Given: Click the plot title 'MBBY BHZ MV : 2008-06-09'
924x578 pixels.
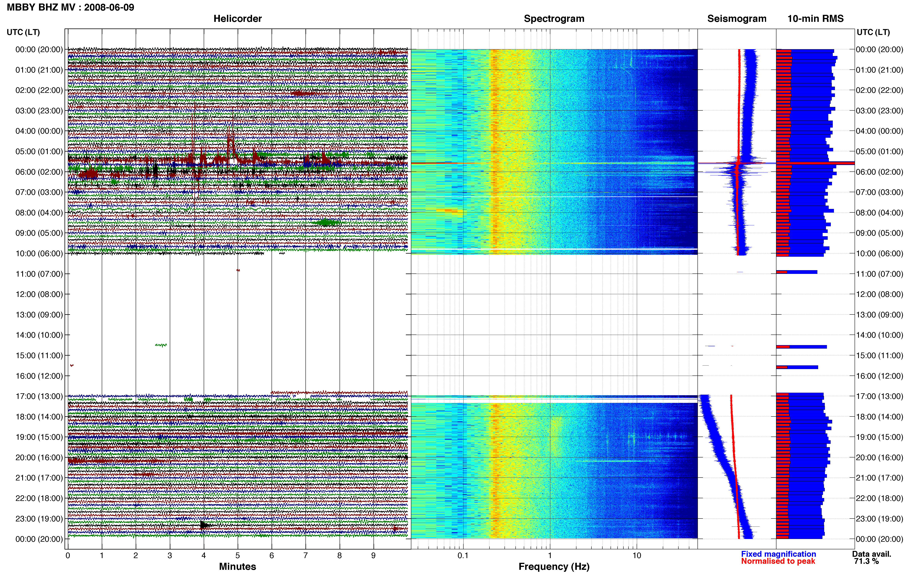Looking at the screenshot, I should click(x=71, y=7).
